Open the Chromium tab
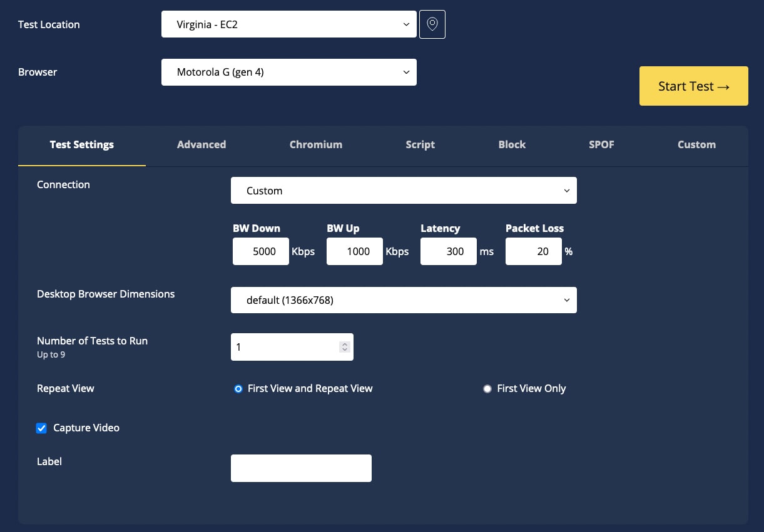This screenshot has width=764, height=532. pos(316,144)
